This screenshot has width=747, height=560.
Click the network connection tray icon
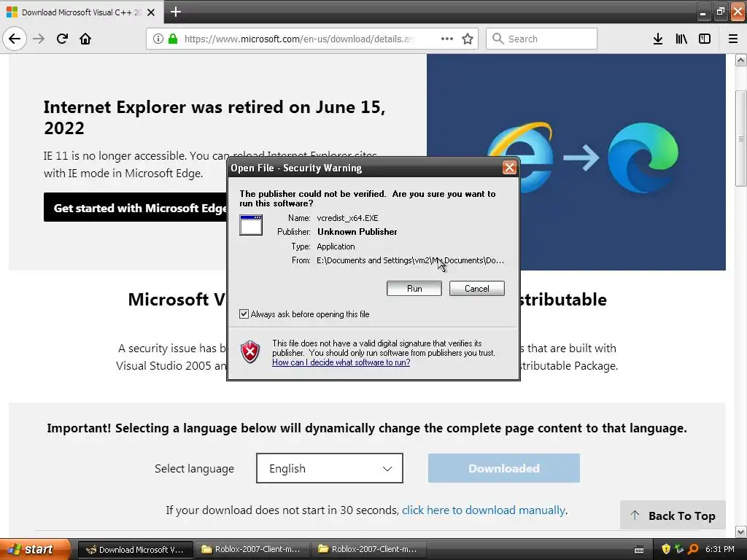coord(679,549)
